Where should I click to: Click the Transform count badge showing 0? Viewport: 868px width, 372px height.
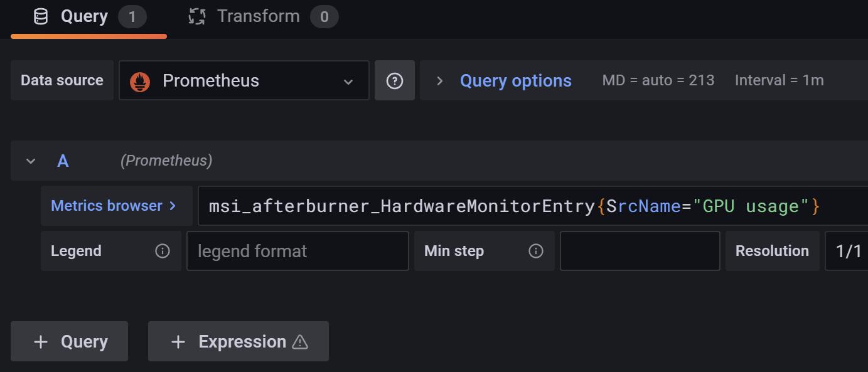click(324, 17)
